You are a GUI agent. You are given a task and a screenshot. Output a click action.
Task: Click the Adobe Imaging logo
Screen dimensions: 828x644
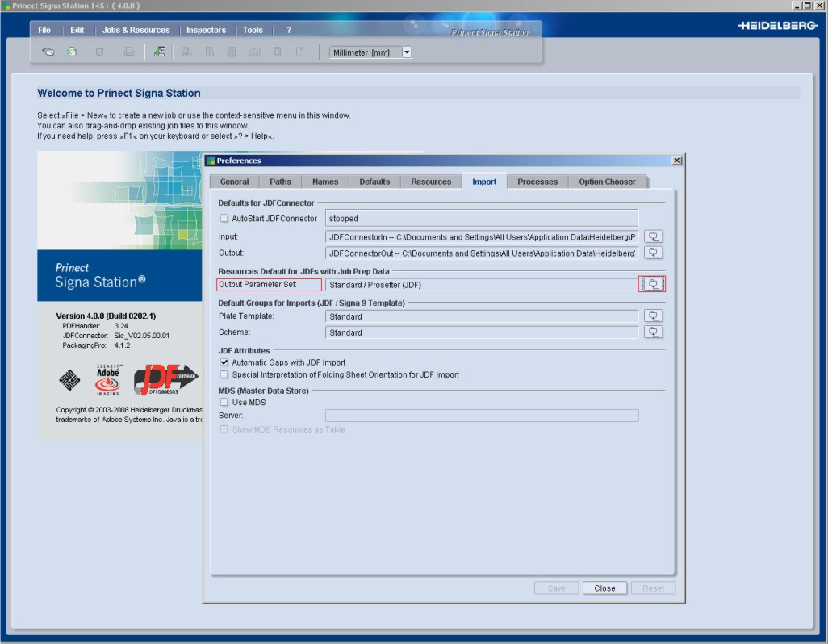pos(107,379)
